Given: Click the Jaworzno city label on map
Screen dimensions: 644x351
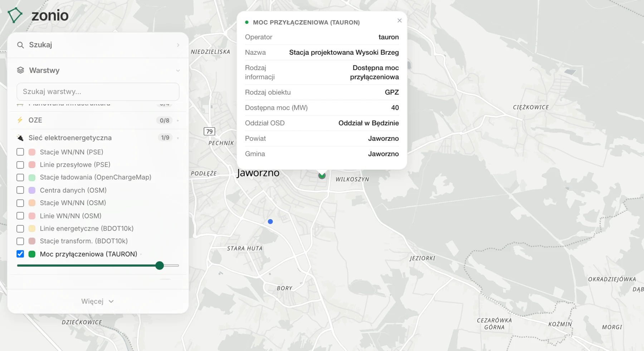Looking at the screenshot, I should [258, 173].
